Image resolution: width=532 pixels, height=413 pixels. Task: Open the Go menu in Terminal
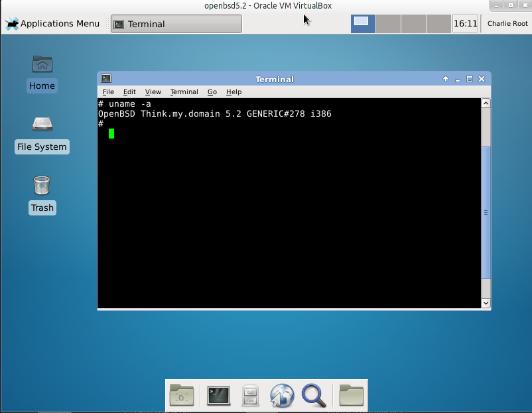click(x=212, y=92)
